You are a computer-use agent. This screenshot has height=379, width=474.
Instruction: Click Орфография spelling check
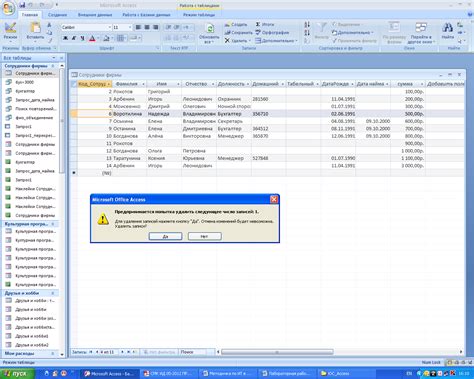(272, 33)
